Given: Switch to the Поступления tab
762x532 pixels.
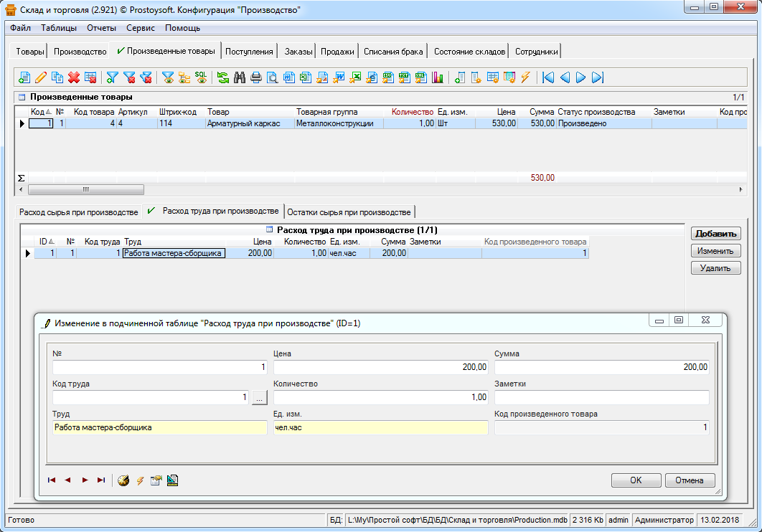Looking at the screenshot, I should [249, 52].
